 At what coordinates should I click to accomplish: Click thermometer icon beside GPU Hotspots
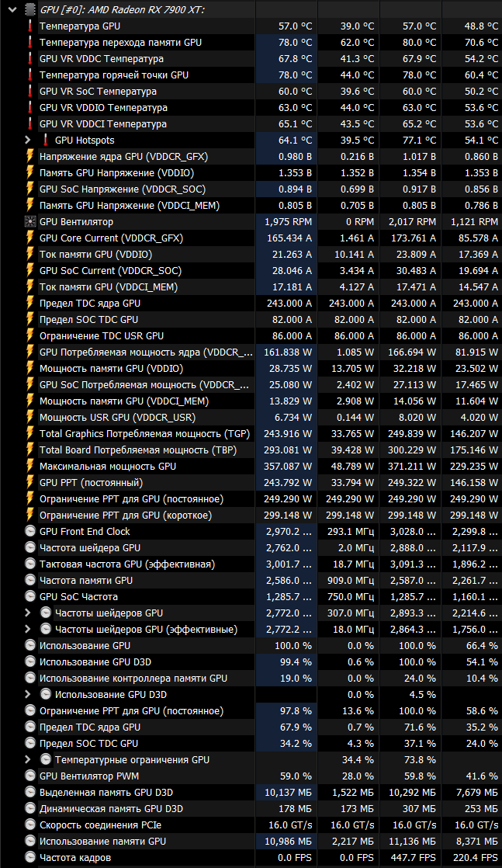click(46, 140)
